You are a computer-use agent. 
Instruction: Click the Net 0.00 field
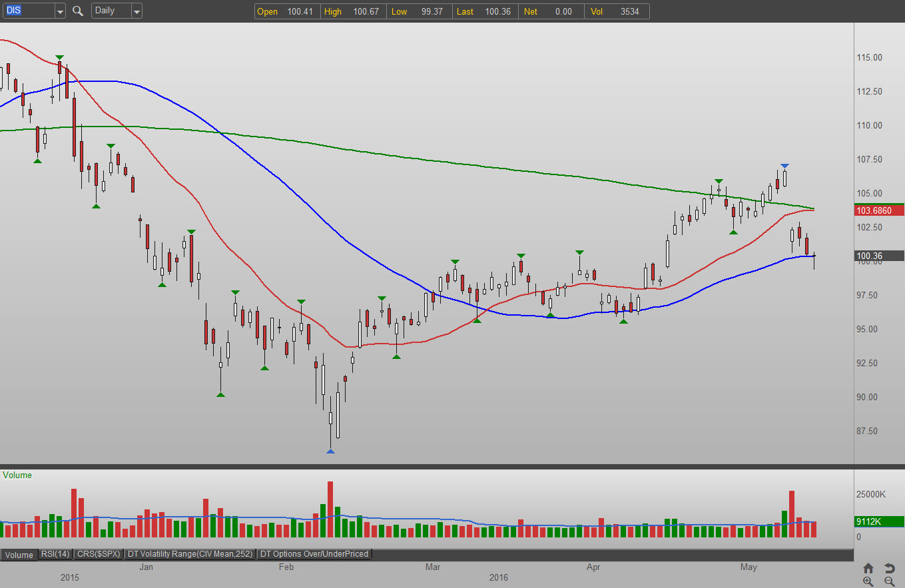(x=551, y=11)
